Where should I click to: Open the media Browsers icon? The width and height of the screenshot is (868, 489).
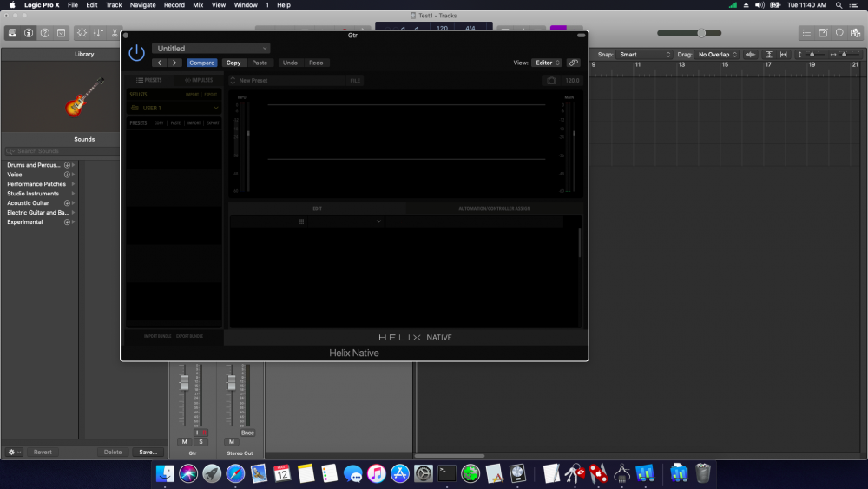[x=856, y=33]
